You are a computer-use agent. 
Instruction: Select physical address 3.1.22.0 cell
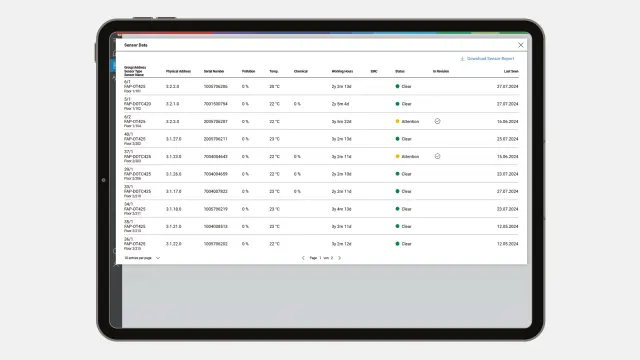(173, 244)
